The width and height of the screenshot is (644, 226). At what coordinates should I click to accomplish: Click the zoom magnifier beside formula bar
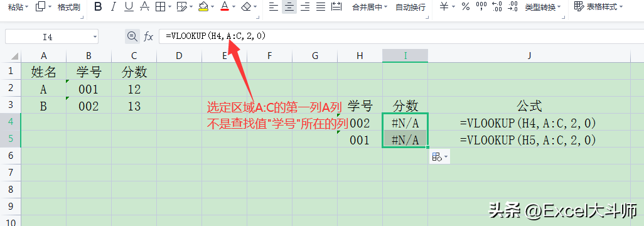click(132, 36)
